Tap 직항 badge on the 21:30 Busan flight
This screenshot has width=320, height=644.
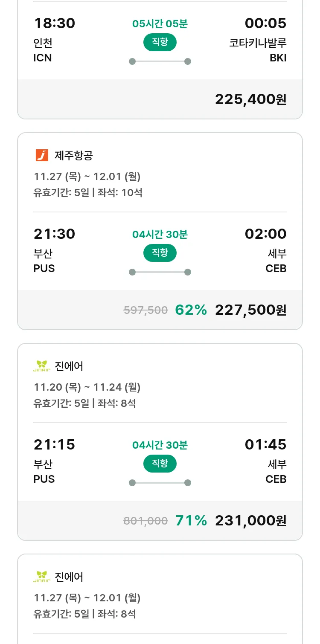[x=160, y=253]
